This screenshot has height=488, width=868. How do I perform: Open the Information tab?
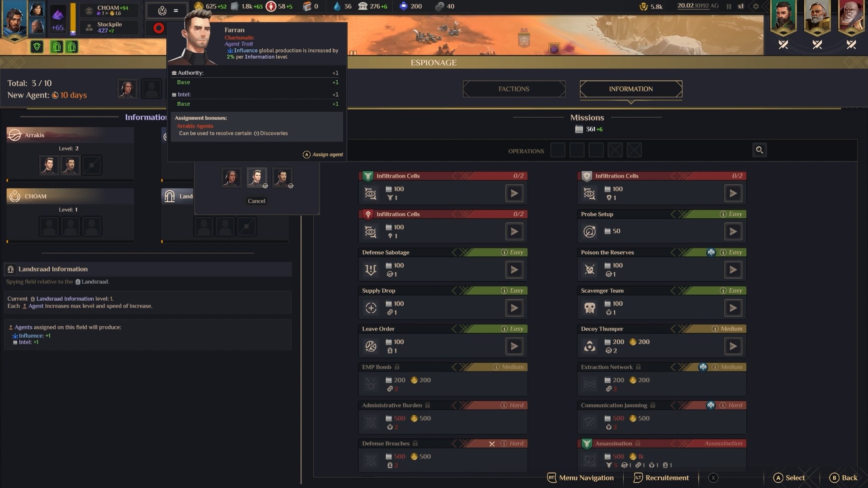(x=631, y=89)
